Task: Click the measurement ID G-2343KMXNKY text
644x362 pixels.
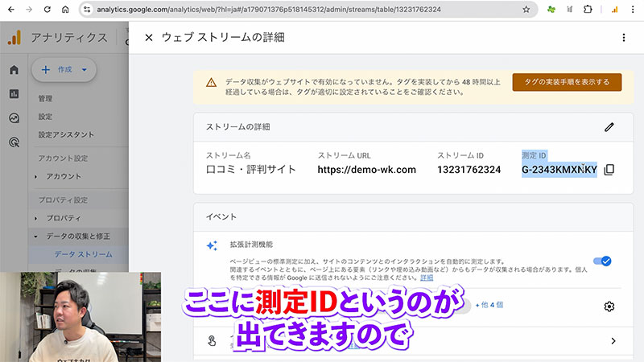Action: click(559, 170)
